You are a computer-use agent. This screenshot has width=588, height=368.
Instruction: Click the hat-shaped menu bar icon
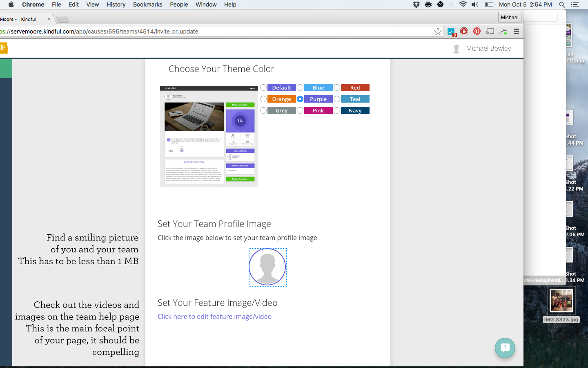point(428,4)
